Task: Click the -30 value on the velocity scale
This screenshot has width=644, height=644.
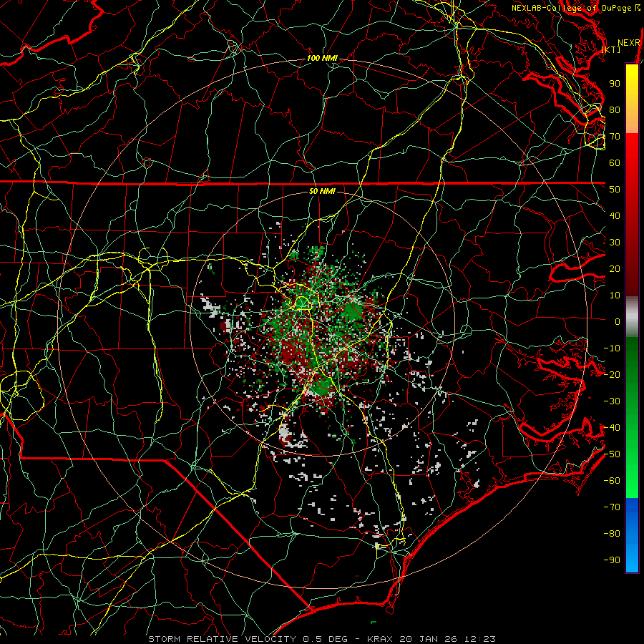Action: 612,401
